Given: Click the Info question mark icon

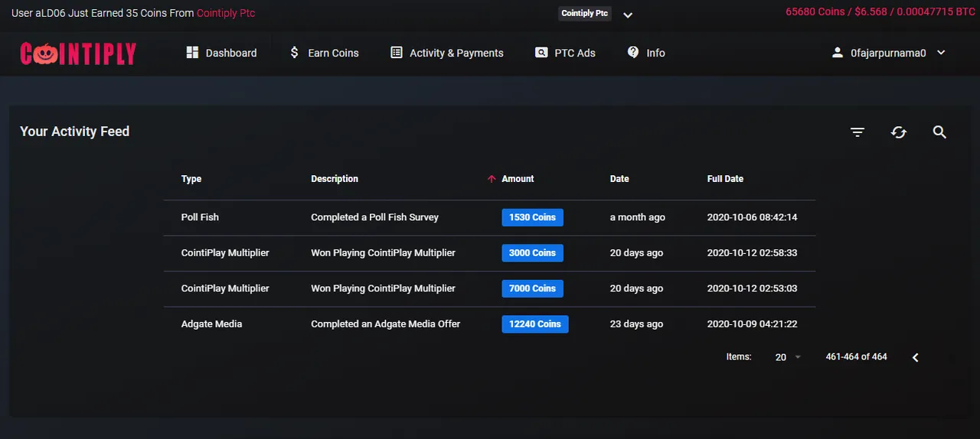Looking at the screenshot, I should (x=633, y=52).
